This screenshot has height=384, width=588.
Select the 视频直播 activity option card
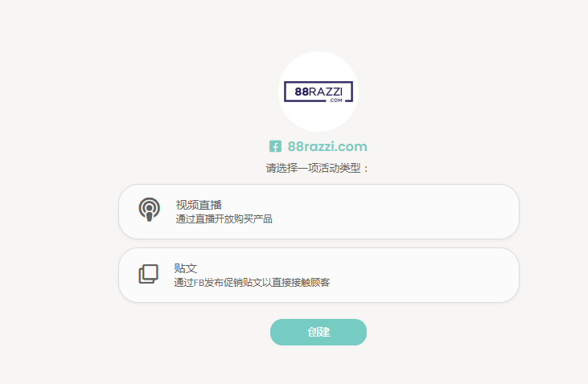coord(319,211)
